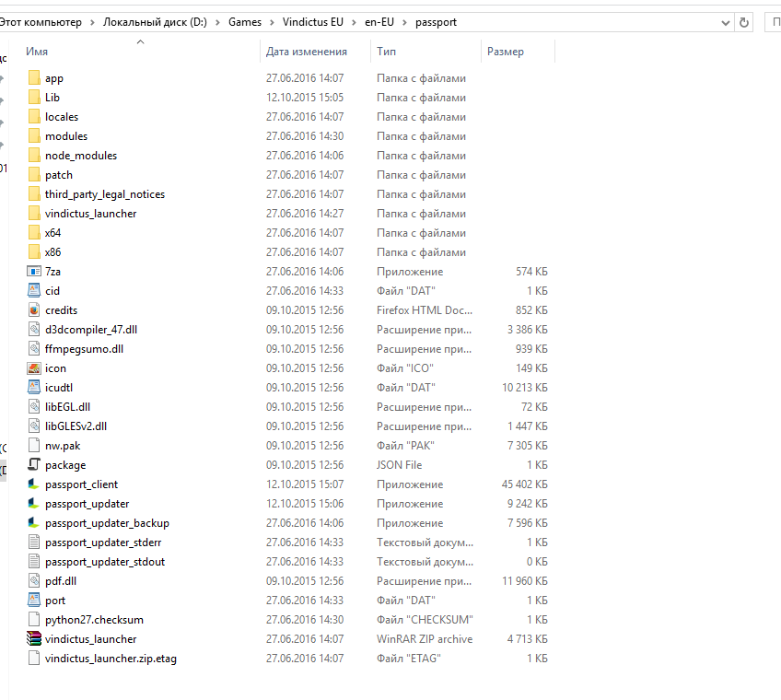Click the 45 402 КБ size value
The image size is (781, 700).
524,484
